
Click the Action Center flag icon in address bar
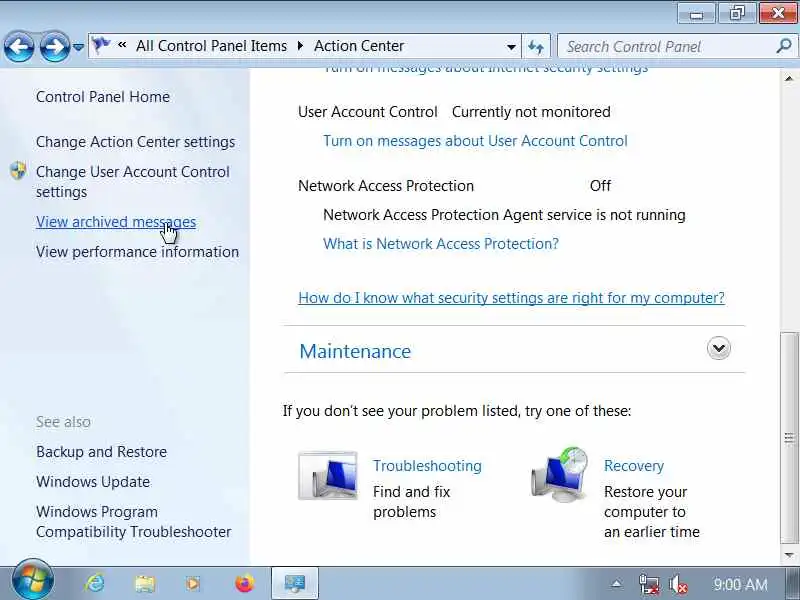[x=101, y=45]
